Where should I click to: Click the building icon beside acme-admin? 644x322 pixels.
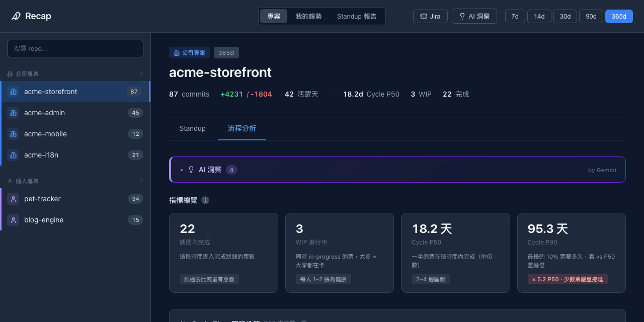coord(14,113)
